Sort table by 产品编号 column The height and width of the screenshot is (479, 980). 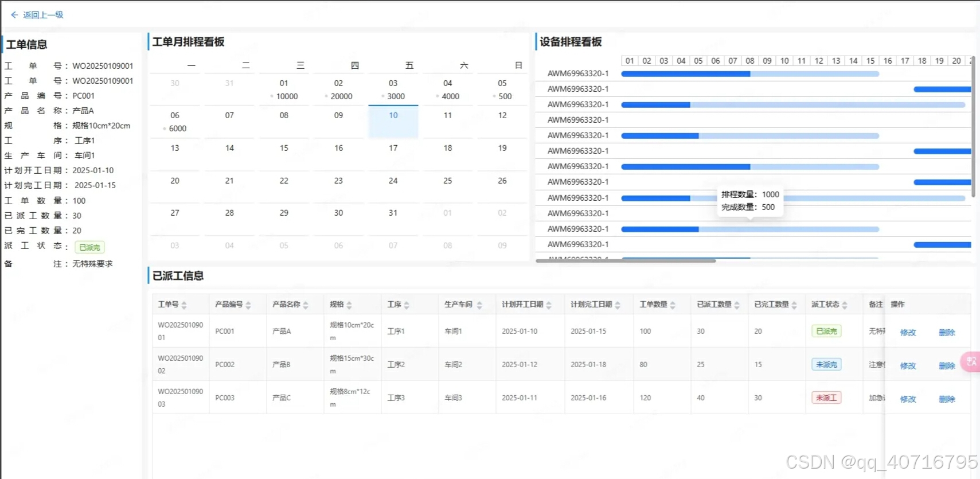pos(248,305)
